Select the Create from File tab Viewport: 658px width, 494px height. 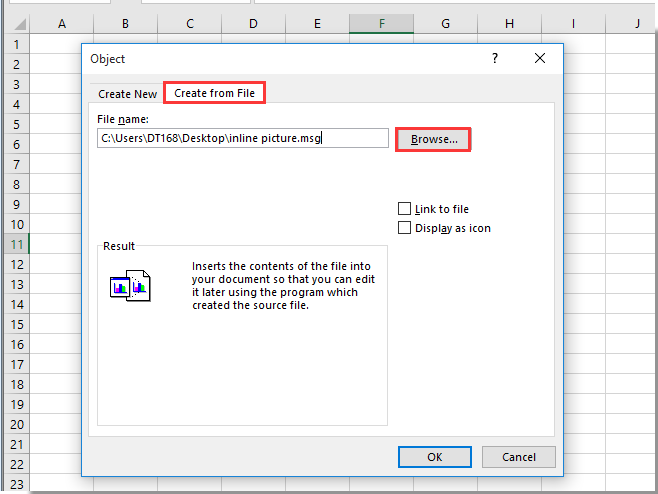(214, 93)
